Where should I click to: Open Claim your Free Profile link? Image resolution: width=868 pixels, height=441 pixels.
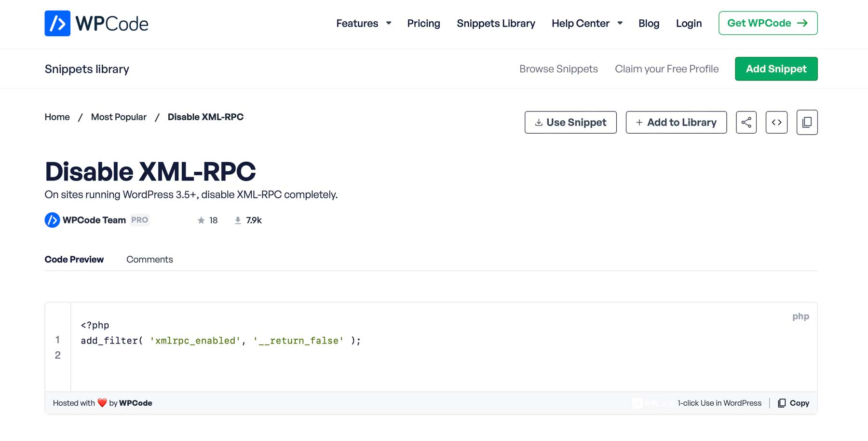(666, 69)
